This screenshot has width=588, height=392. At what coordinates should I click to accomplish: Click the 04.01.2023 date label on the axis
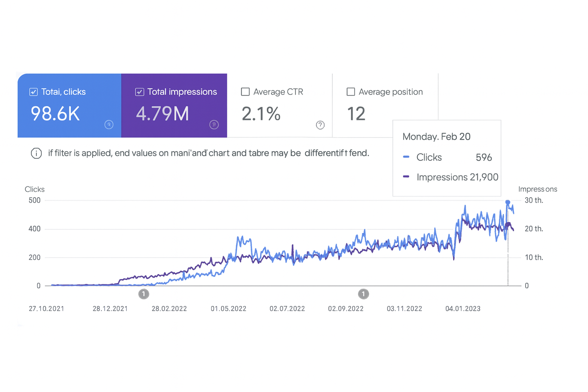[463, 309]
